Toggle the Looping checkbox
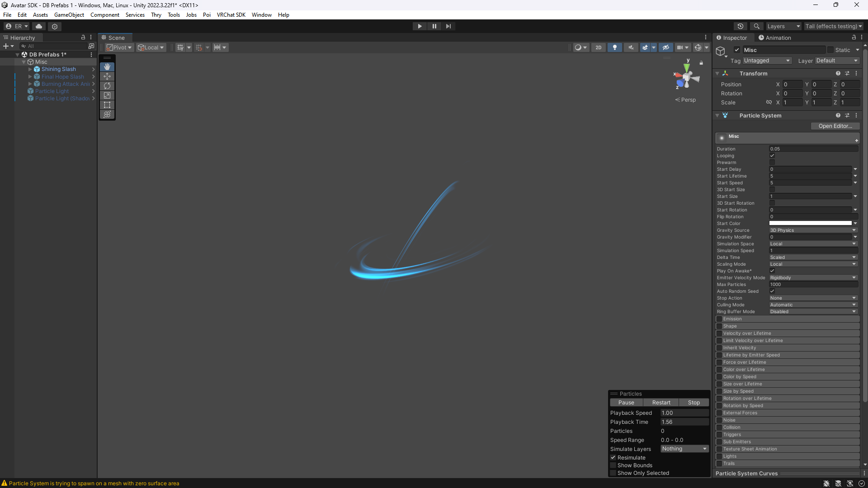This screenshot has width=868, height=488. tap(772, 155)
